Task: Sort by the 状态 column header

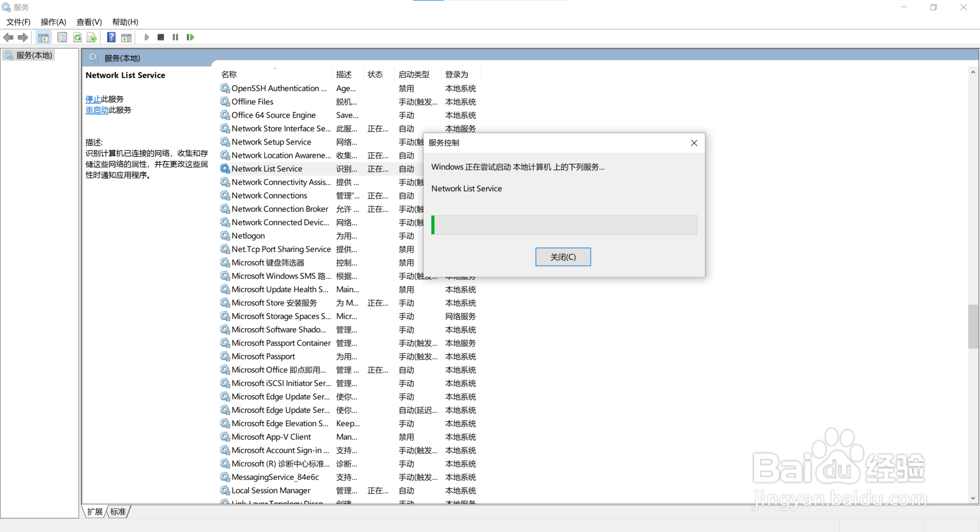Action: tap(379, 75)
